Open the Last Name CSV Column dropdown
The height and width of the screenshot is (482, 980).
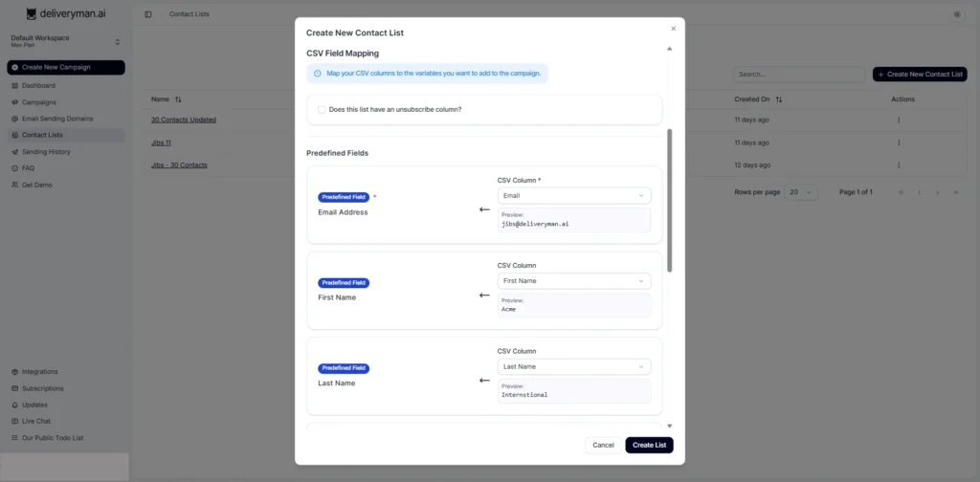574,366
